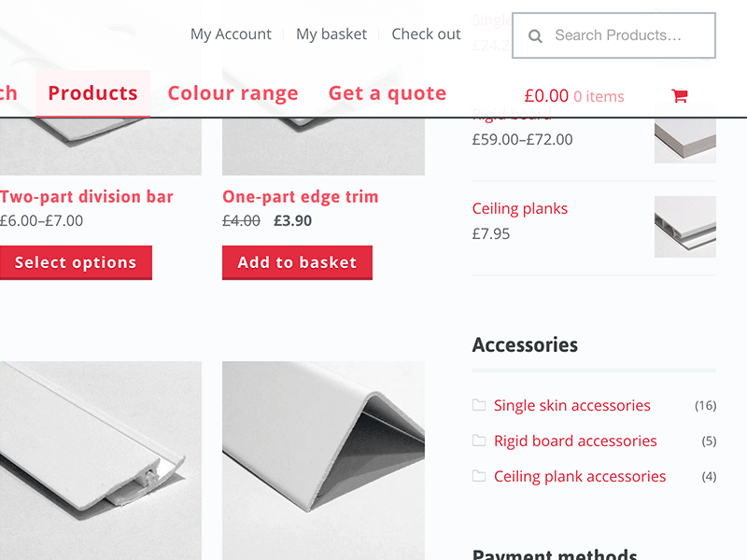The width and height of the screenshot is (747, 560).
Task: Open the Ceiling planks product thumbnail
Action: pos(684,227)
